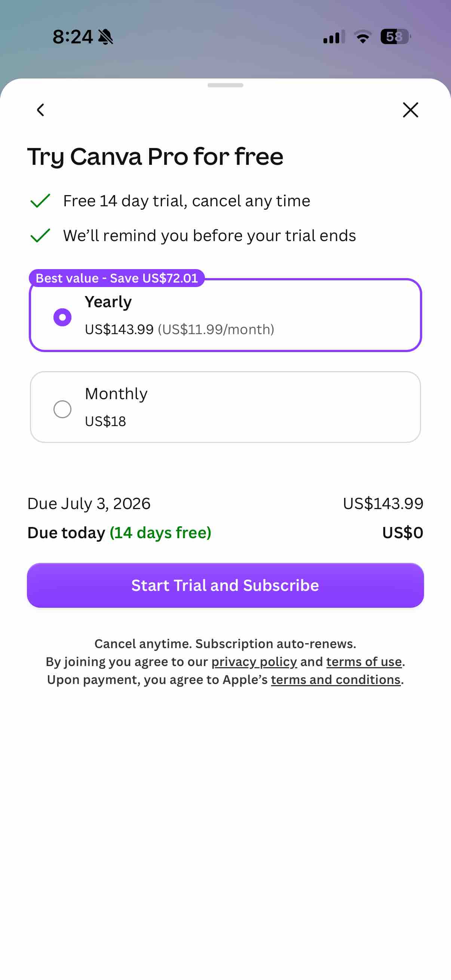This screenshot has width=451, height=980.
Task: Select the Yearly plan radio button
Action: 62,317
